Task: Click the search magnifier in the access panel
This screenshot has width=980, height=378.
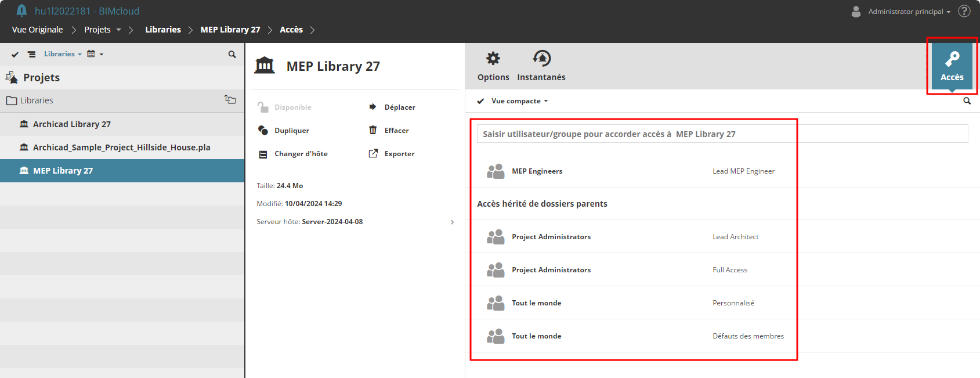Action: point(967,101)
